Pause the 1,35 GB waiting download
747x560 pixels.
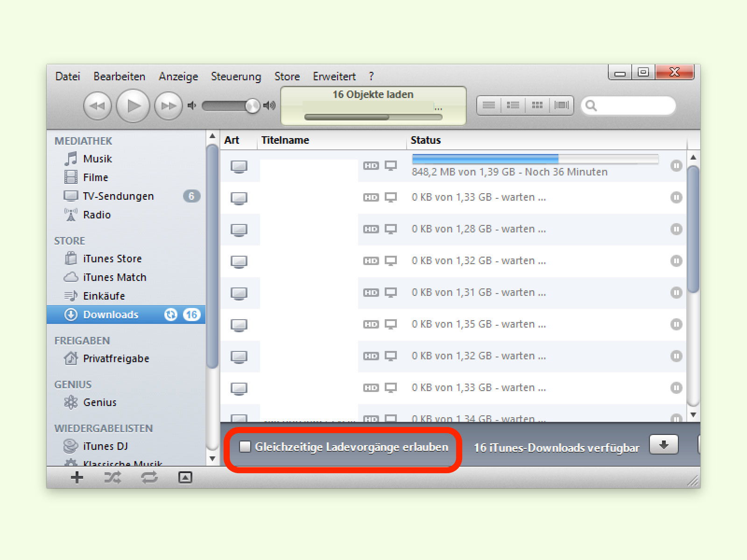tap(676, 324)
